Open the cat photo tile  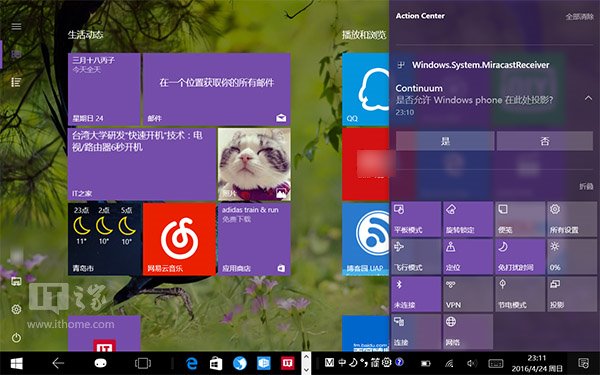point(254,164)
